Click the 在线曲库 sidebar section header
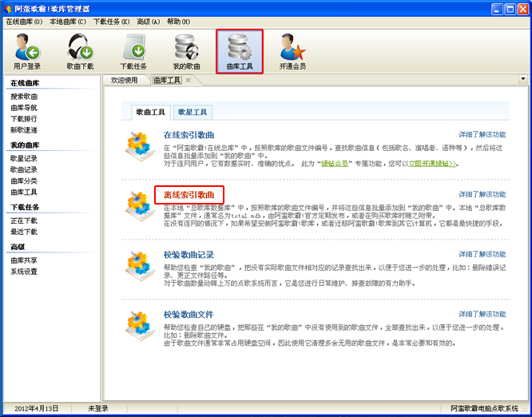 pyautogui.click(x=25, y=83)
